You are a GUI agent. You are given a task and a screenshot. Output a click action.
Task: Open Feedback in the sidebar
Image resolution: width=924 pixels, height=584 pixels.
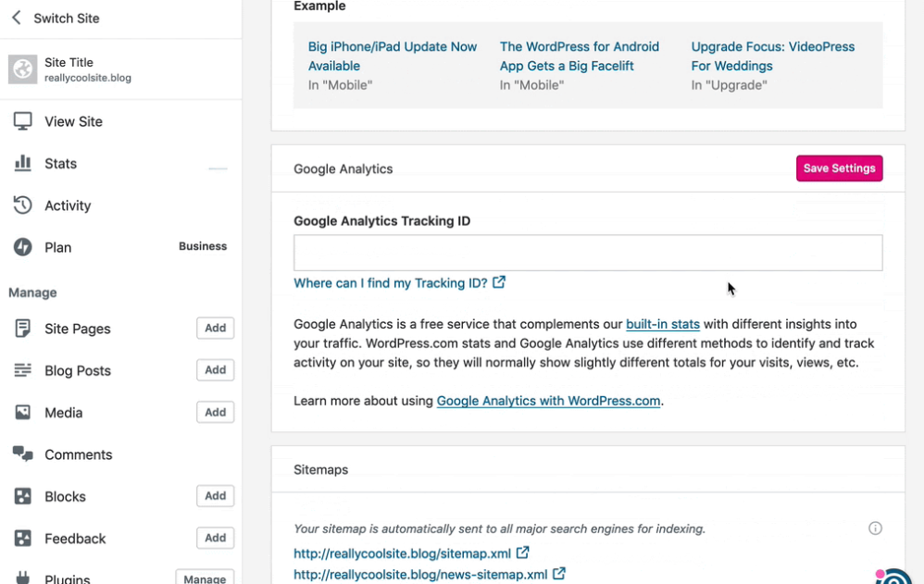click(75, 538)
